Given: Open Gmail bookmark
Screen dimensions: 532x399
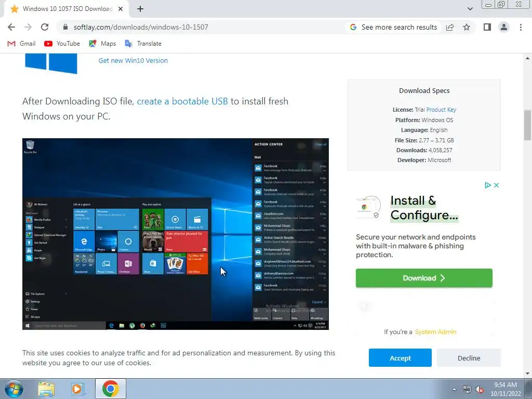Looking at the screenshot, I should (x=21, y=44).
